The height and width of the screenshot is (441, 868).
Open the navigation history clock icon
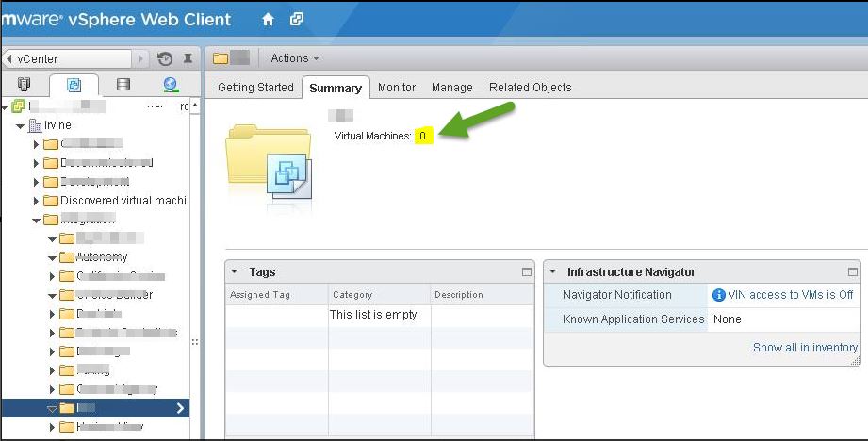coord(164,58)
